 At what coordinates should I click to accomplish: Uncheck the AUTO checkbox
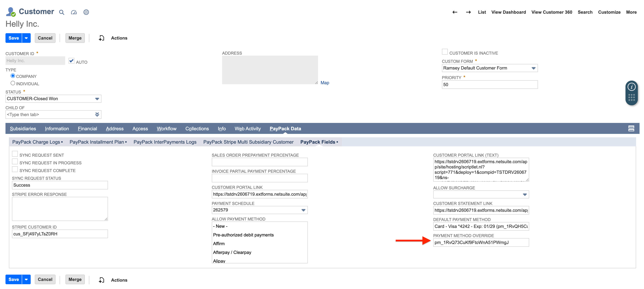pyautogui.click(x=71, y=61)
